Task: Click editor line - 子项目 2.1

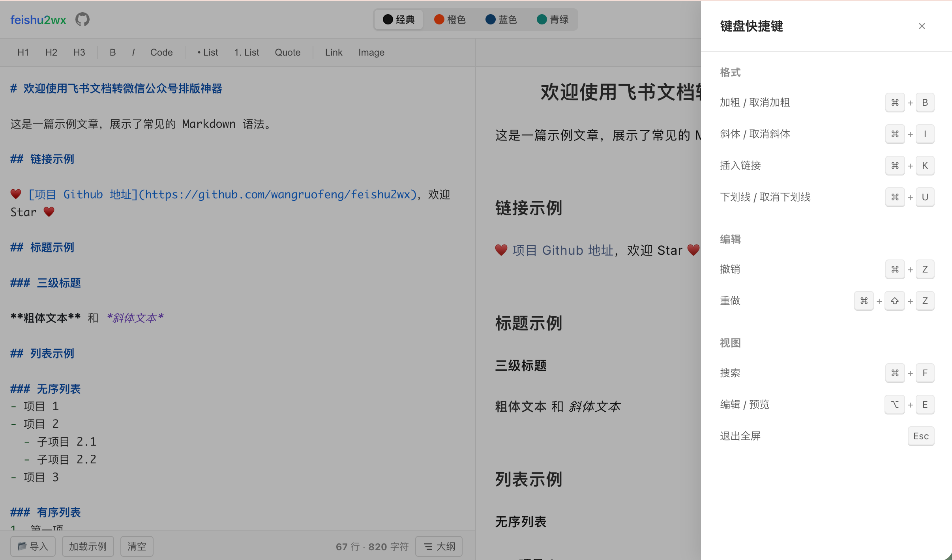Action: (x=60, y=442)
